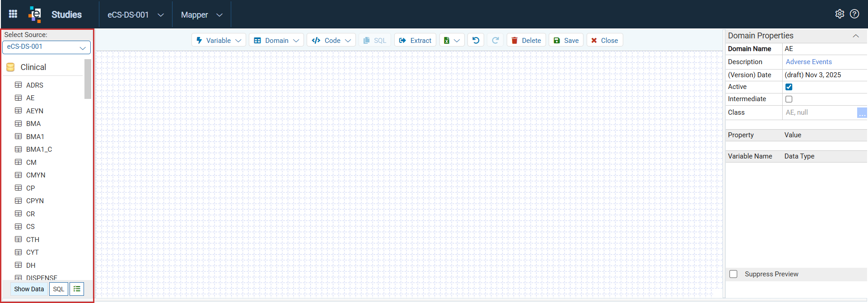Click the redo arrow icon
868x303 pixels.
coord(495,40)
